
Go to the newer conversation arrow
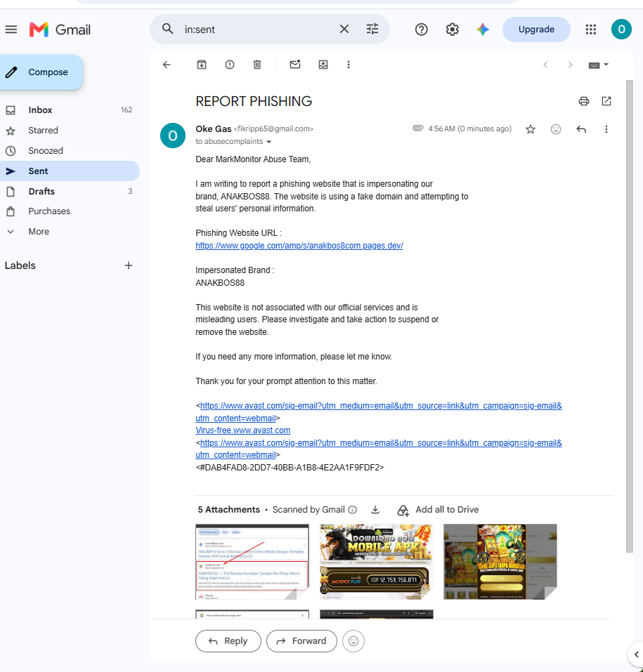tap(545, 65)
